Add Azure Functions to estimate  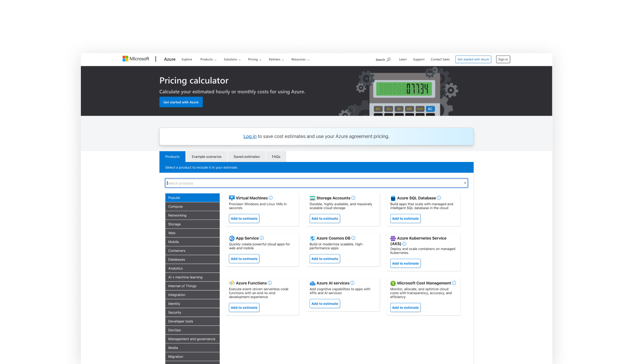click(244, 308)
